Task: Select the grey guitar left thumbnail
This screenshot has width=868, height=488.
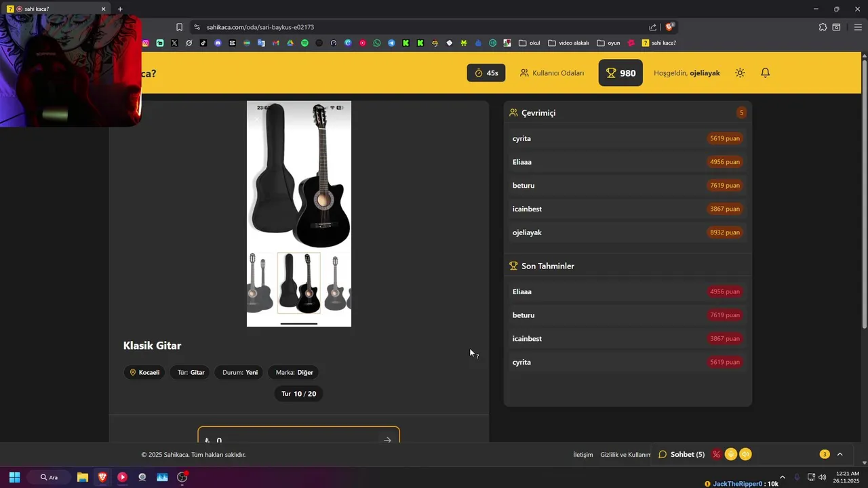Action: [260, 283]
